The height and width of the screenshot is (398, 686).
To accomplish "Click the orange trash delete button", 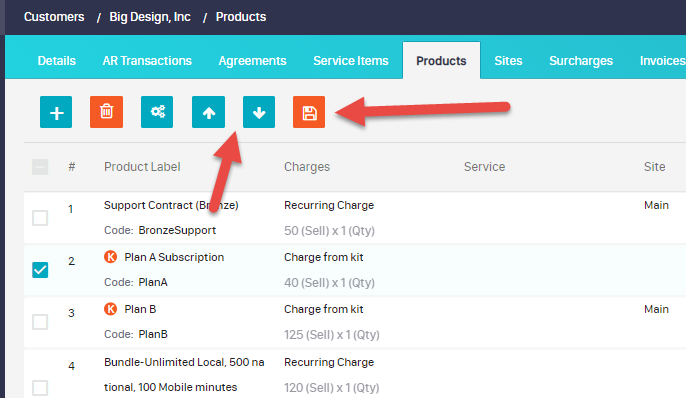I will tap(106, 112).
